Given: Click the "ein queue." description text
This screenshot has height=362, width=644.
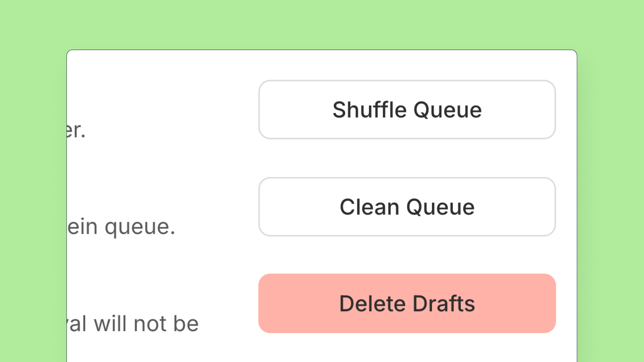Looking at the screenshot, I should point(121,228).
